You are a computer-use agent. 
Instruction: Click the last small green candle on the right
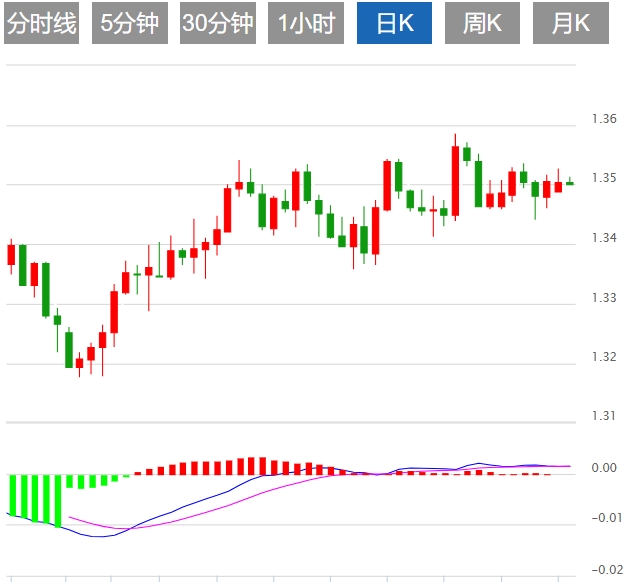point(570,183)
